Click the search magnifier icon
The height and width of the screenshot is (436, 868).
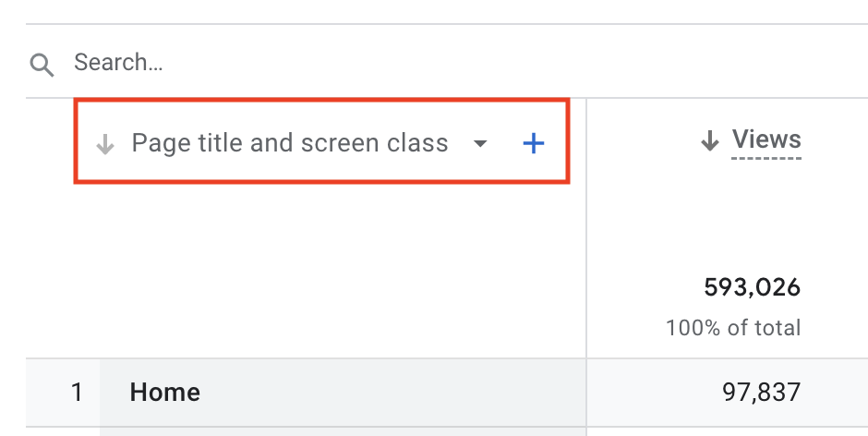42,64
